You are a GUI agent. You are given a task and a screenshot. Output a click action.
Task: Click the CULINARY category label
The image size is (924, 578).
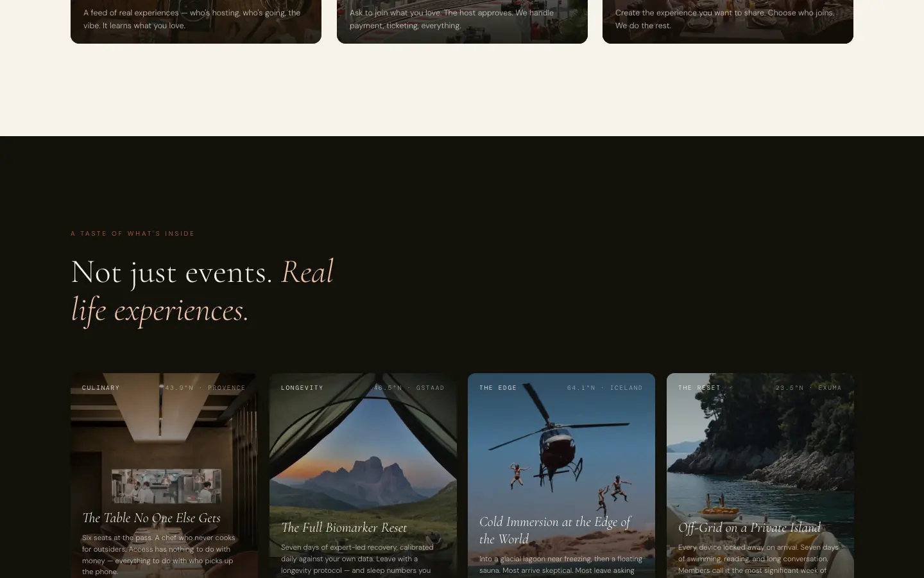pyautogui.click(x=101, y=388)
